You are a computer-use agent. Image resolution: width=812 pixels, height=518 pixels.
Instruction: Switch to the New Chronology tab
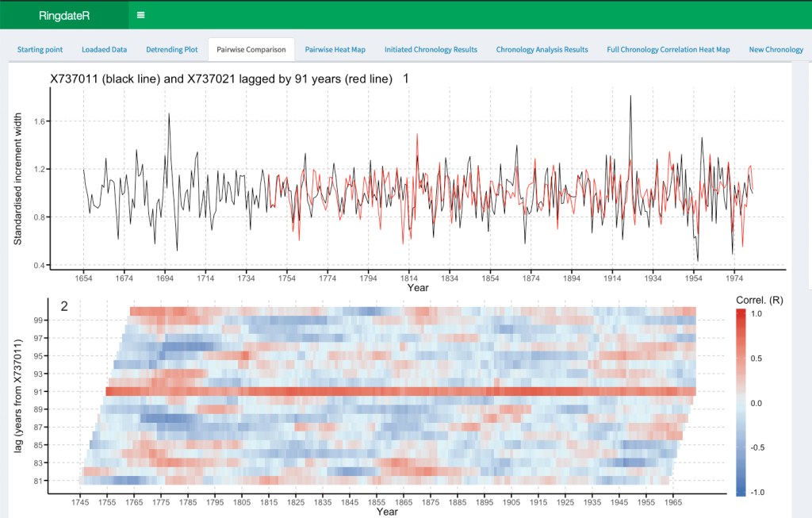[x=776, y=49]
